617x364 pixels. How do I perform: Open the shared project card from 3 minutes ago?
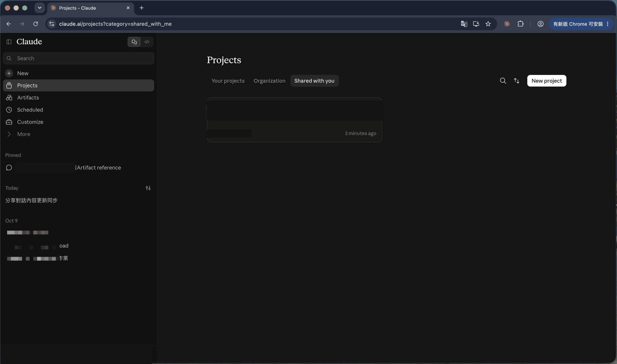coord(294,120)
